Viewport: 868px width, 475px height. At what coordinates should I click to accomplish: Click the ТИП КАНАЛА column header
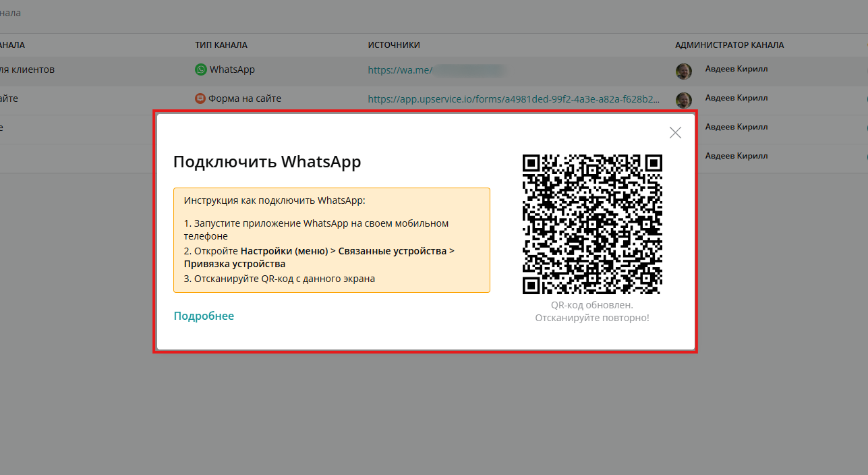pyautogui.click(x=221, y=45)
